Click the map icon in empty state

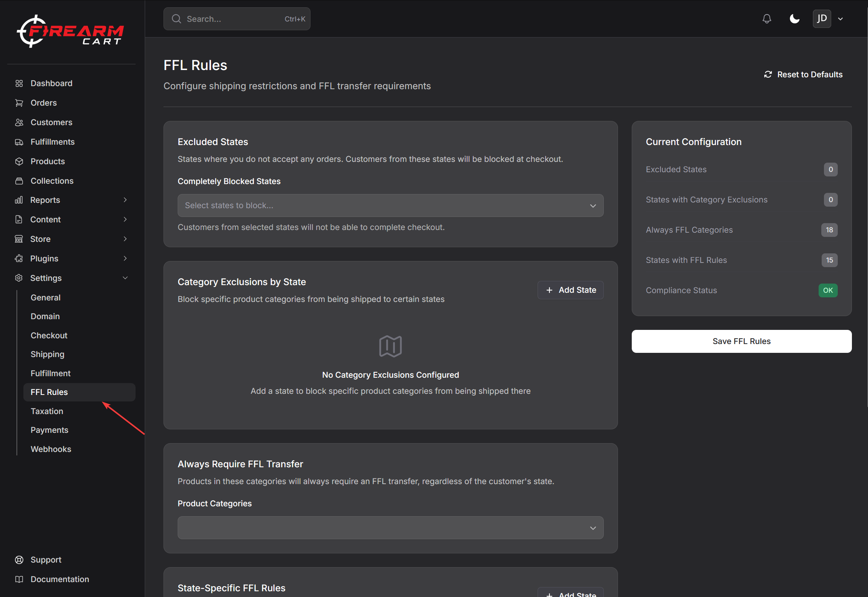391,346
